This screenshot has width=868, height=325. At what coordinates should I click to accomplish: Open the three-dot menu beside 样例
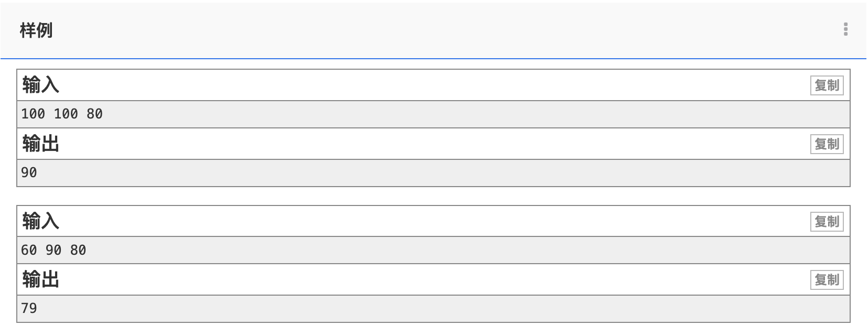coord(845,29)
